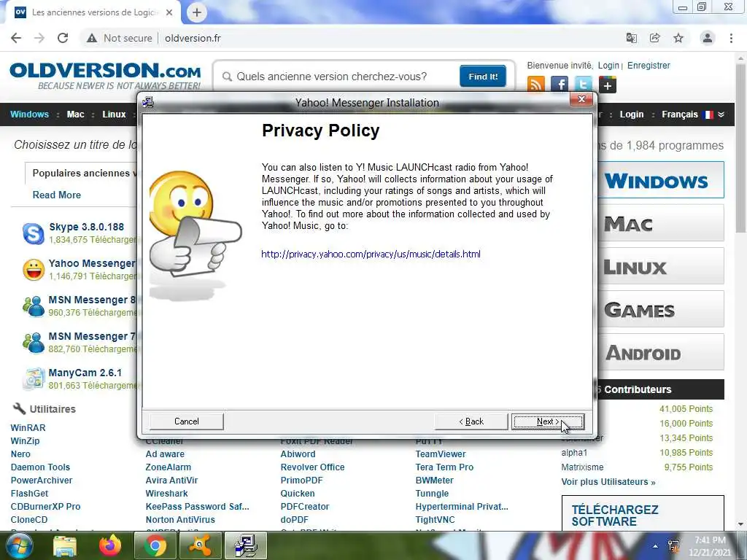747x560 pixels.
Task: Click the page vertical scrollbar
Action: 741,147
